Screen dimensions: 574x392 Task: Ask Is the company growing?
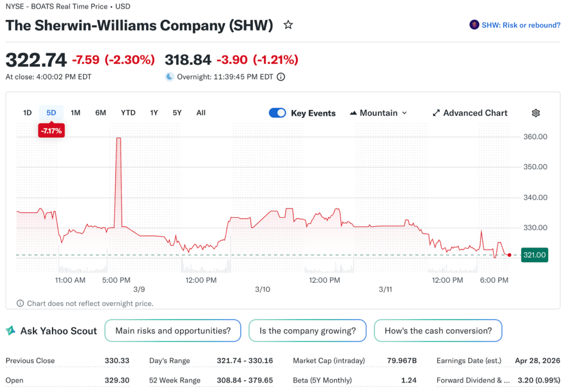tap(307, 331)
